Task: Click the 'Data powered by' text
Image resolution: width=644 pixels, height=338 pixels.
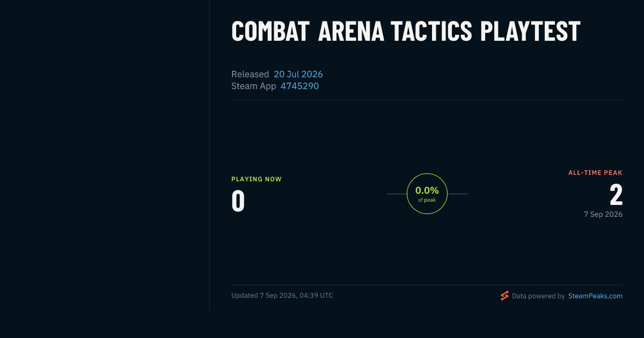Action: coord(538,296)
